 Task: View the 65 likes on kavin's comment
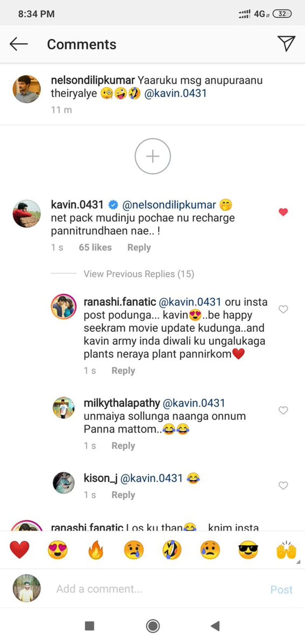tap(95, 247)
